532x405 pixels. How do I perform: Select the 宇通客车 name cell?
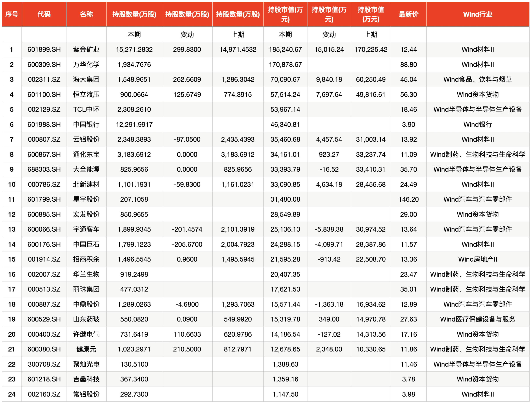coord(86,230)
